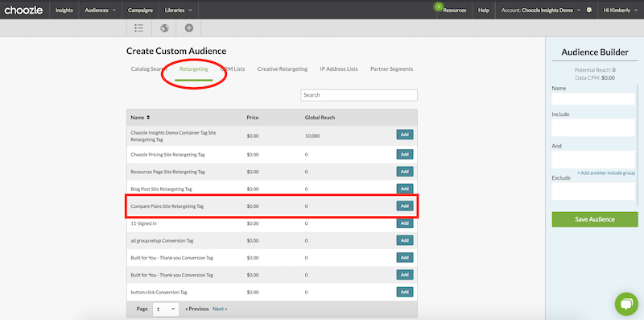Open the Help menu item
This screenshot has width=644, height=320.
pos(484,10)
